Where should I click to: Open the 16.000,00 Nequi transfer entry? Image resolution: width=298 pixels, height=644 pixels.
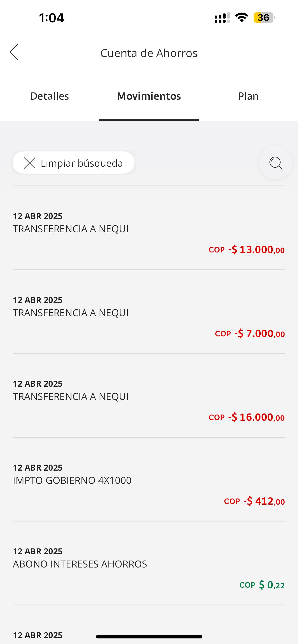click(x=149, y=396)
